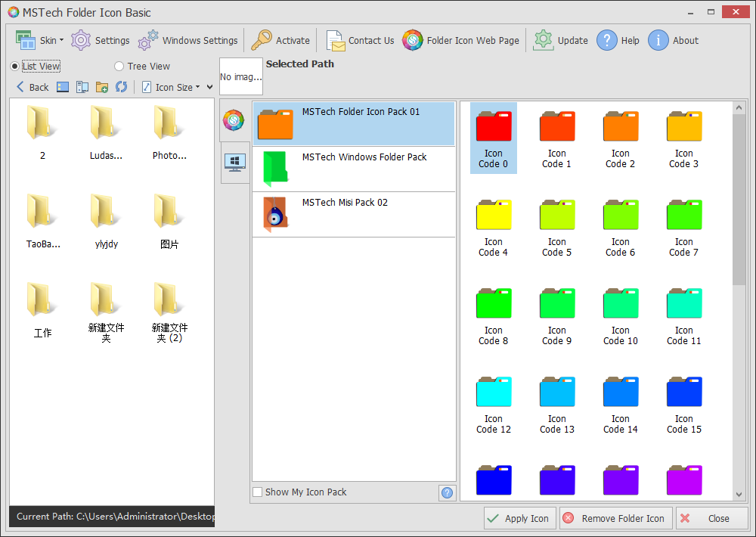Pick yellow folder Icon Code 4

(493, 227)
